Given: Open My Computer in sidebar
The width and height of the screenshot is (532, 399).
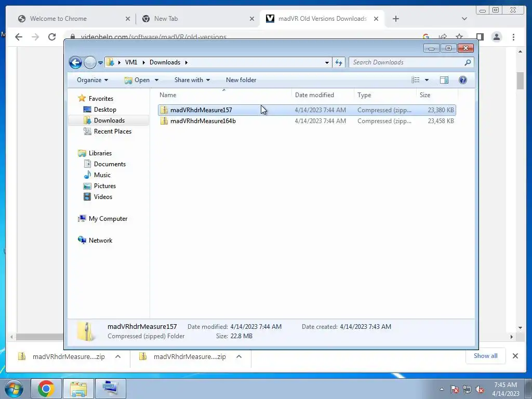Looking at the screenshot, I should (108, 219).
